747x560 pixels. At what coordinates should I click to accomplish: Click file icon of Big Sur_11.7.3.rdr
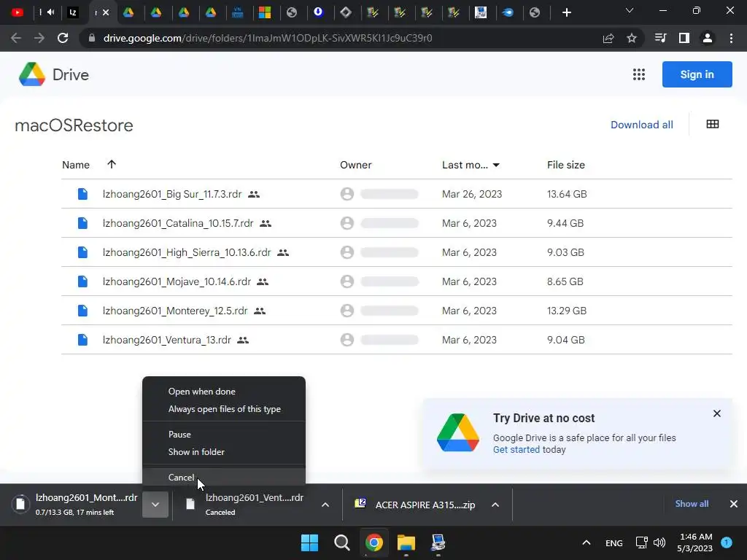[82, 194]
